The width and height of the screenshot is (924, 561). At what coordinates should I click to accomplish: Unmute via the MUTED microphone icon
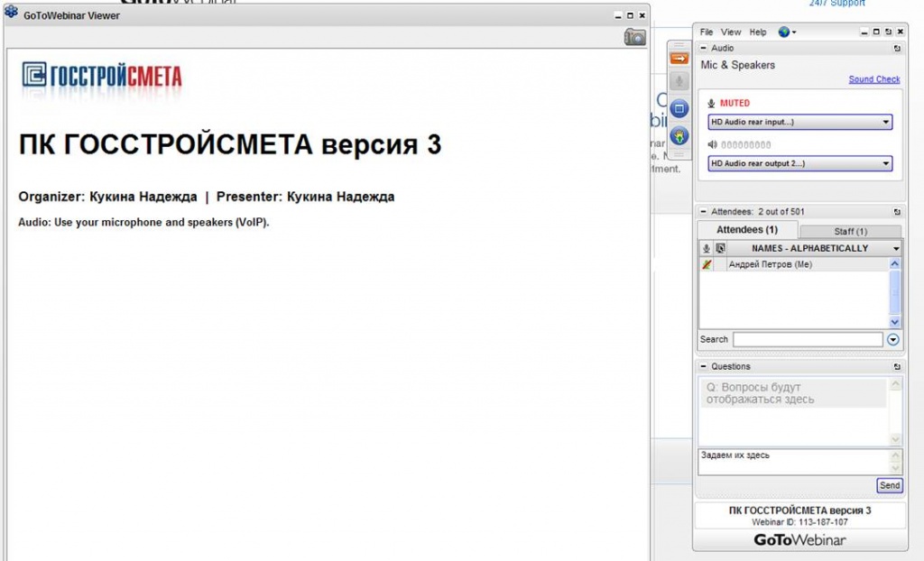(711, 103)
